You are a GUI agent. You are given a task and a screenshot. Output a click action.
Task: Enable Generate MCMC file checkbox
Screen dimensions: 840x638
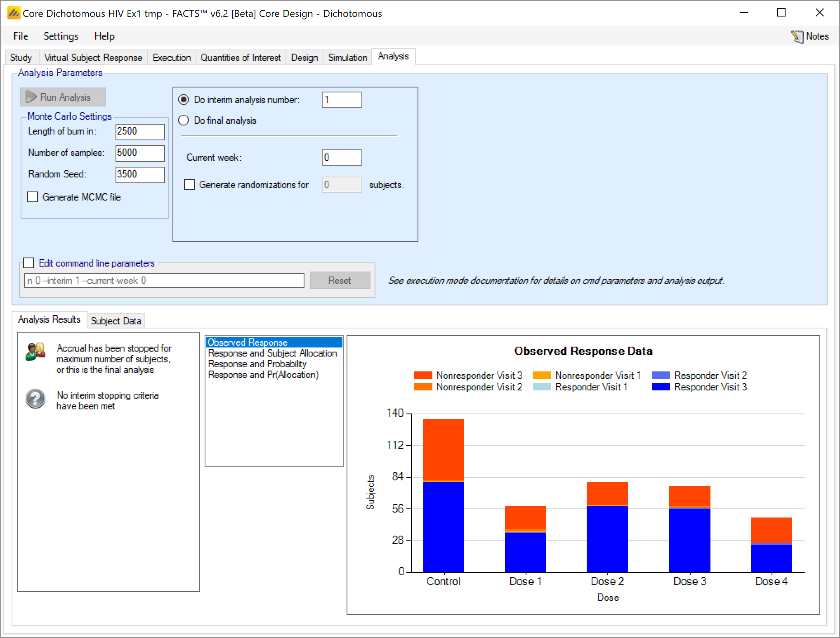pos(33,197)
